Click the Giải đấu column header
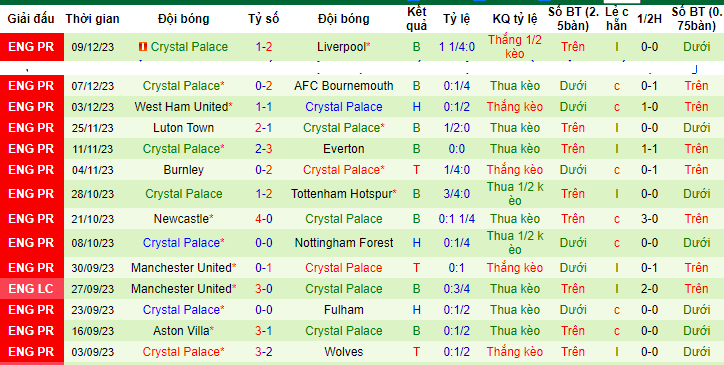 [x=31, y=19]
